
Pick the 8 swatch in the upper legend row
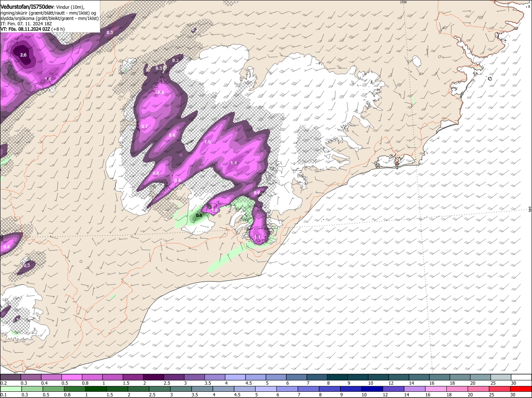tap(337, 377)
